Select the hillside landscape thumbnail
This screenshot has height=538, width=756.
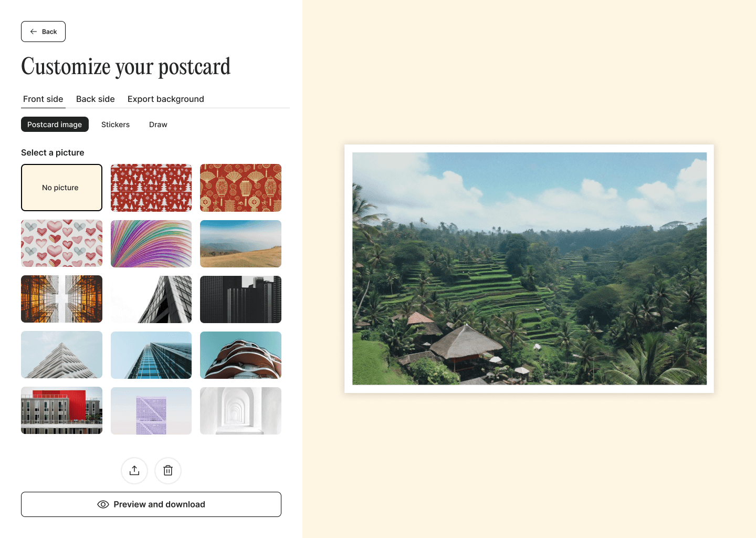pyautogui.click(x=240, y=244)
